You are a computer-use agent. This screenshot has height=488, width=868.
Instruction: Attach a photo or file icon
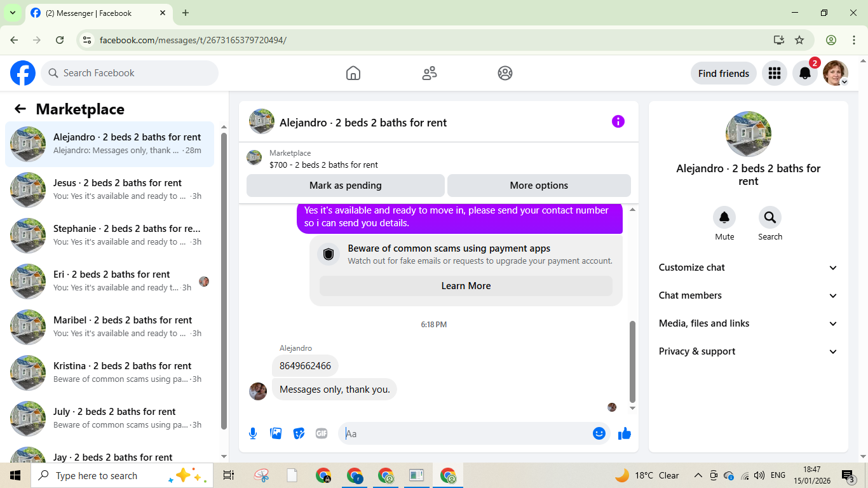pos(276,433)
